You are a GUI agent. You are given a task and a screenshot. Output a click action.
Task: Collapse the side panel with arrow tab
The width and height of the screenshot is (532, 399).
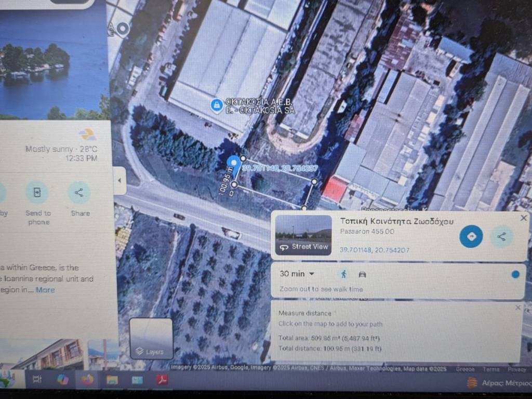pyautogui.click(x=119, y=181)
